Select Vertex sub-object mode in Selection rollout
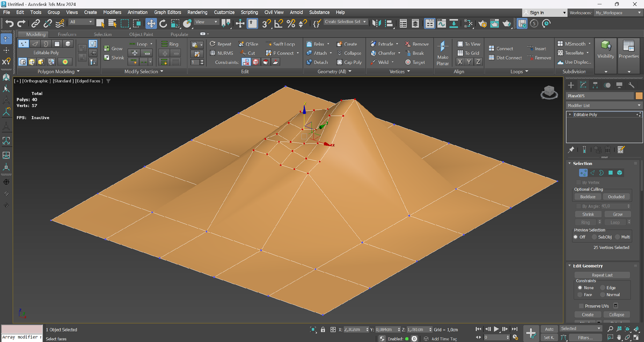The image size is (644, 342). point(583,173)
